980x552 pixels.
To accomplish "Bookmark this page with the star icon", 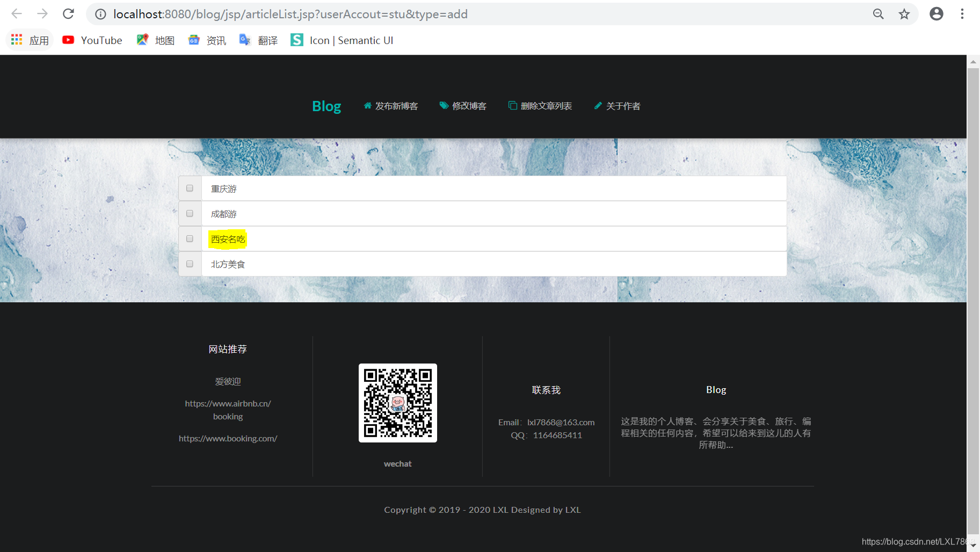I will pos(904,14).
